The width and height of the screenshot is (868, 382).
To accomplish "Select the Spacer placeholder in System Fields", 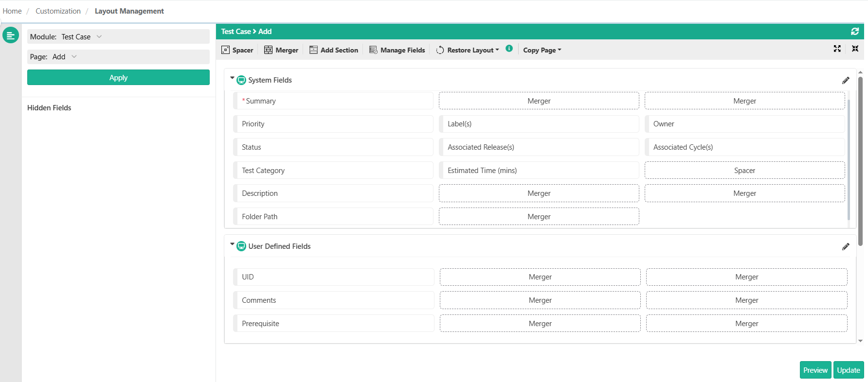I will (745, 170).
